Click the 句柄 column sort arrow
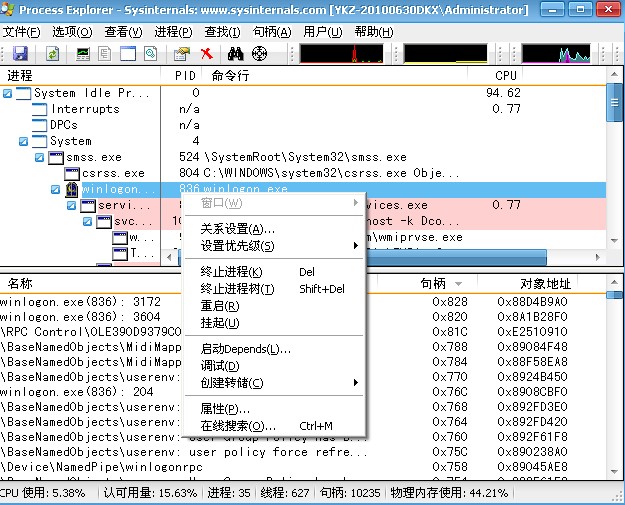This screenshot has height=505, width=625. (458, 284)
